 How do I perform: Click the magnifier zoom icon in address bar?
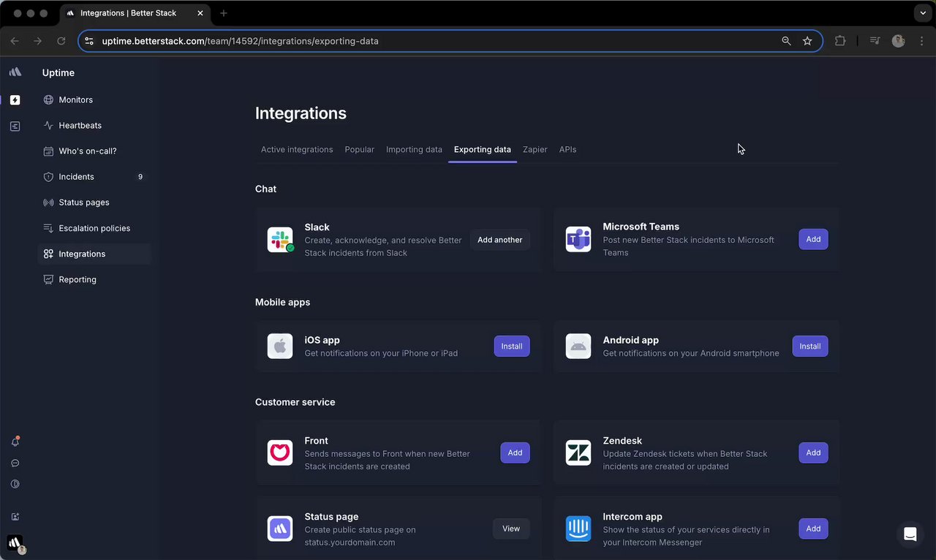786,41
